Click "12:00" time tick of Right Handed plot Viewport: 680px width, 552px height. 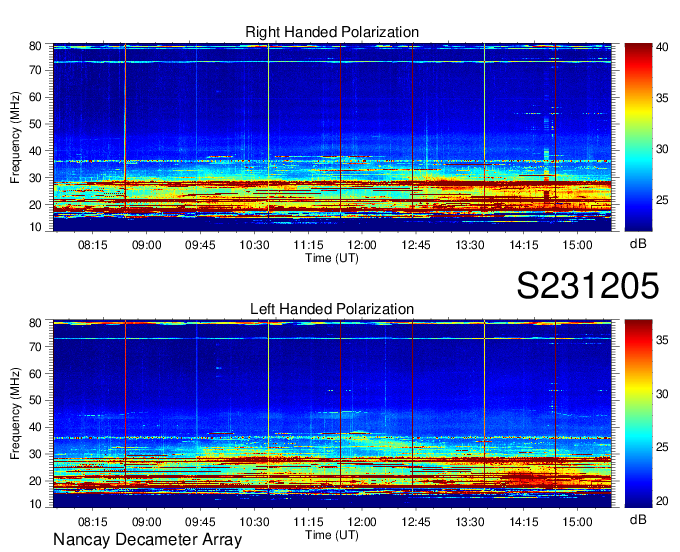point(362,245)
